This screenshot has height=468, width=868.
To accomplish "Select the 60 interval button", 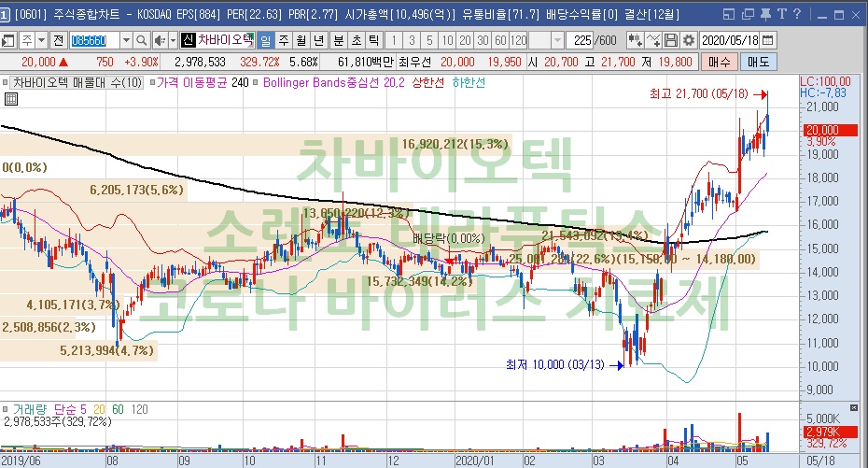I will (x=500, y=40).
